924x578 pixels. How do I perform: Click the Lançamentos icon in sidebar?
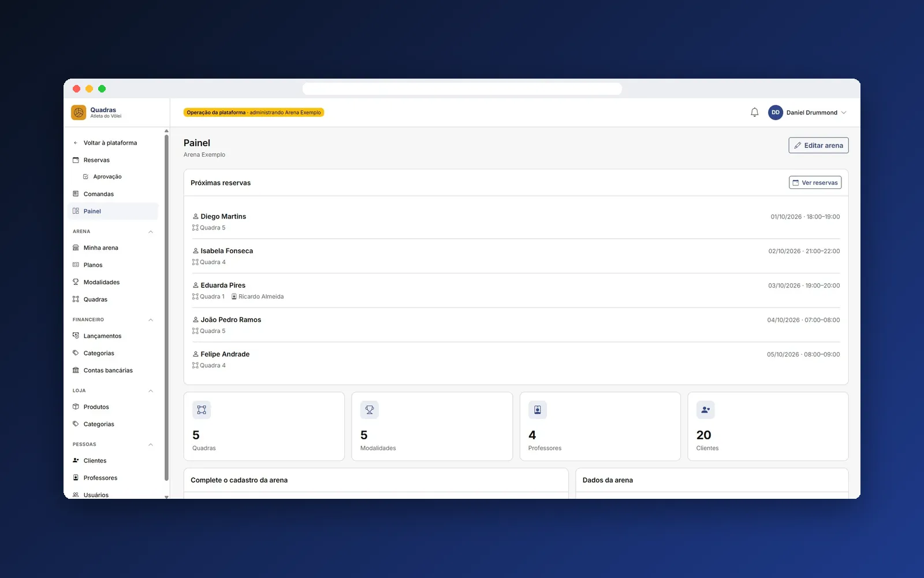point(76,336)
